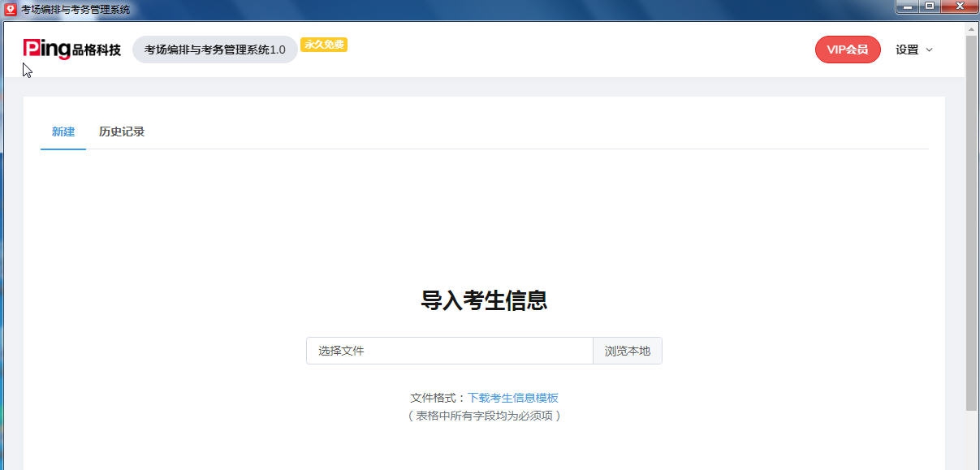Click the scrollbar up arrow
The height and width of the screenshot is (470, 980).
(x=973, y=29)
